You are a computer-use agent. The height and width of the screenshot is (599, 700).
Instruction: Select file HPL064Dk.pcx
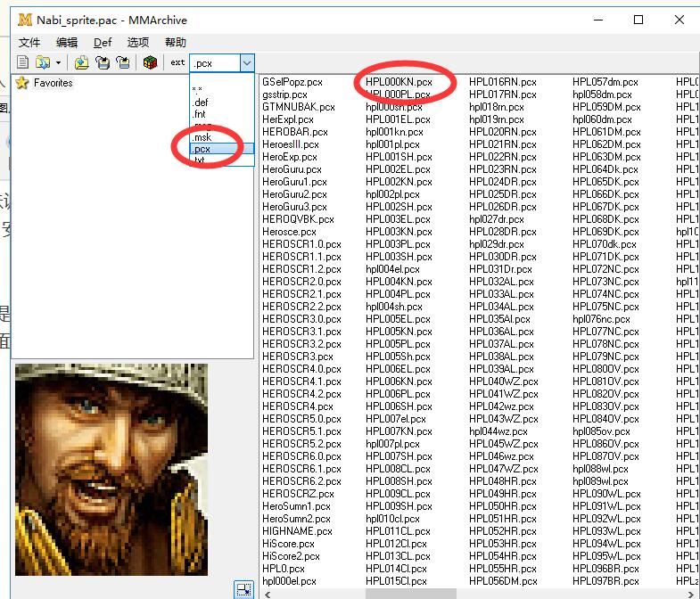[x=605, y=169]
